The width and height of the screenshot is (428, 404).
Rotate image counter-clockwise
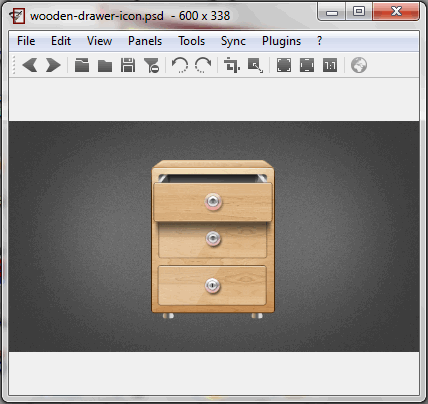click(180, 65)
